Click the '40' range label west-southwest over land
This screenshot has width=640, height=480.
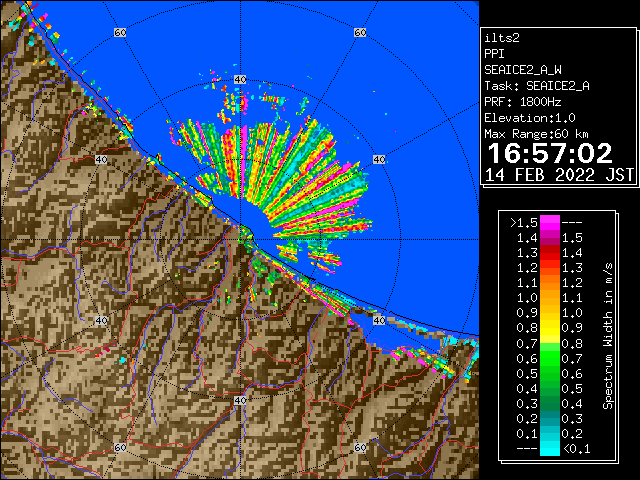(101, 320)
